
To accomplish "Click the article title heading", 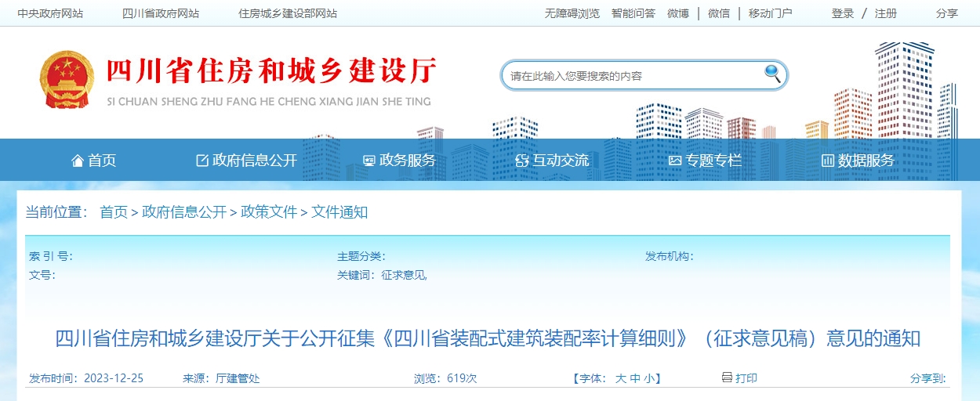I will (488, 339).
